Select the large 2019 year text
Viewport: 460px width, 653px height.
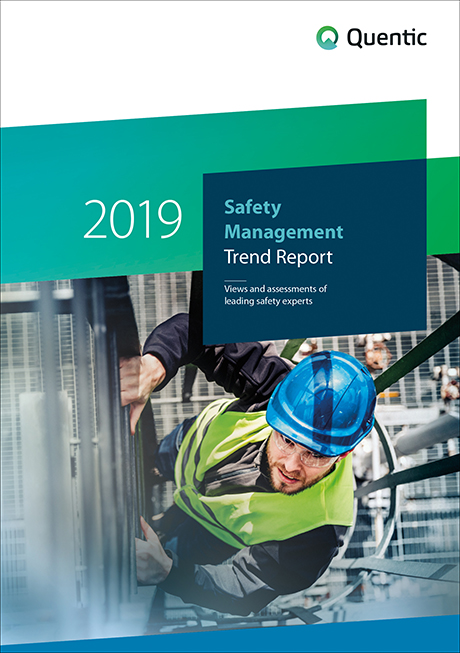[x=133, y=219]
